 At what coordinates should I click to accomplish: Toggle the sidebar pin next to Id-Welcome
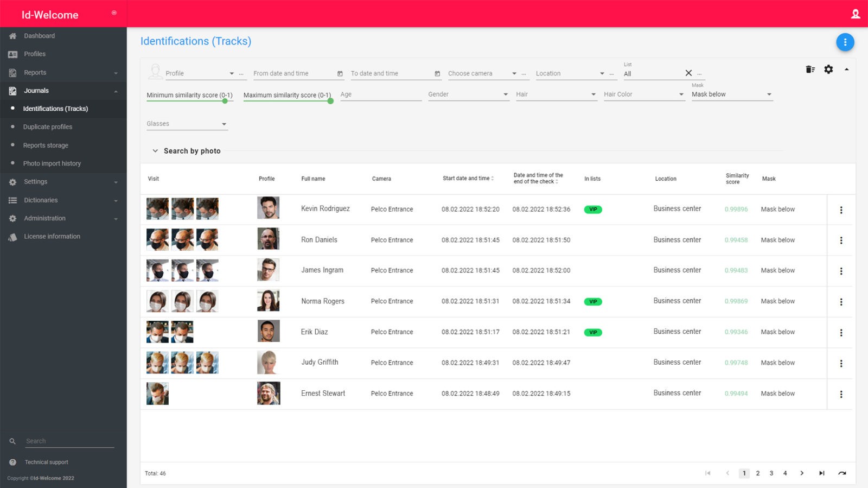(x=114, y=12)
